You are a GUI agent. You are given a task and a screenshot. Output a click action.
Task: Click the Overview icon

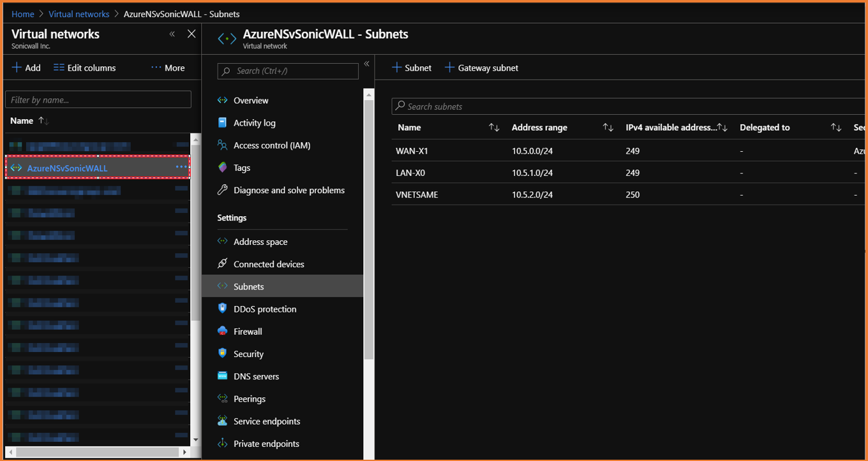tap(222, 100)
